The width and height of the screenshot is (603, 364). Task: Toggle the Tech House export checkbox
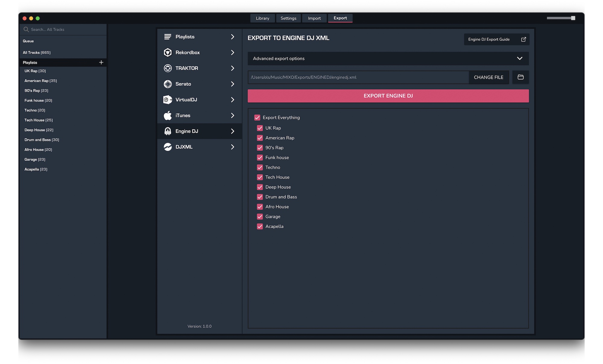[260, 177]
